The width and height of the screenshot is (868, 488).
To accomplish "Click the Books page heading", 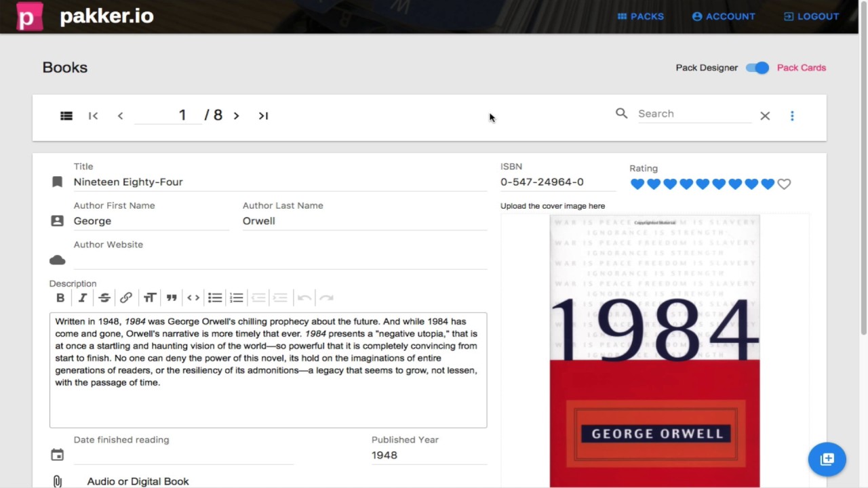I will coord(65,68).
